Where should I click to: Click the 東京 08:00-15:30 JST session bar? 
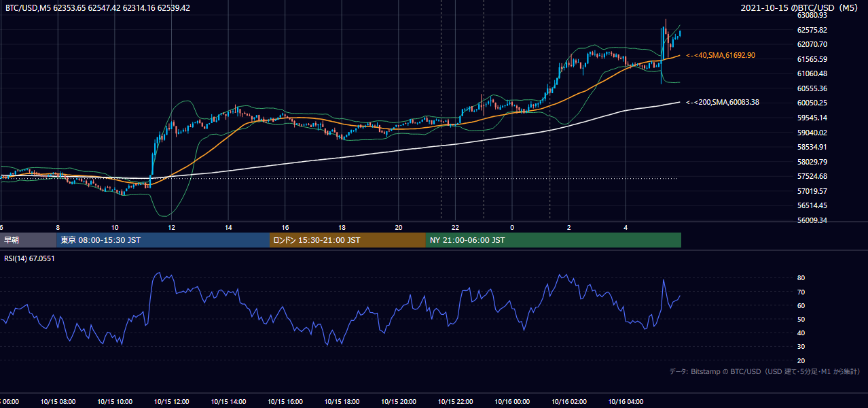point(163,240)
